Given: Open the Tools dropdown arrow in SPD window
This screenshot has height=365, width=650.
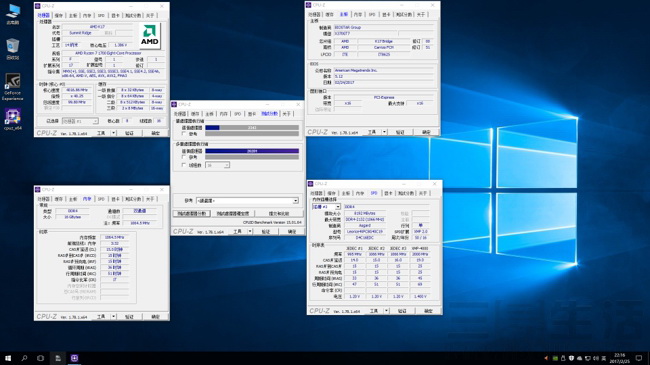Looking at the screenshot, I should (386, 311).
